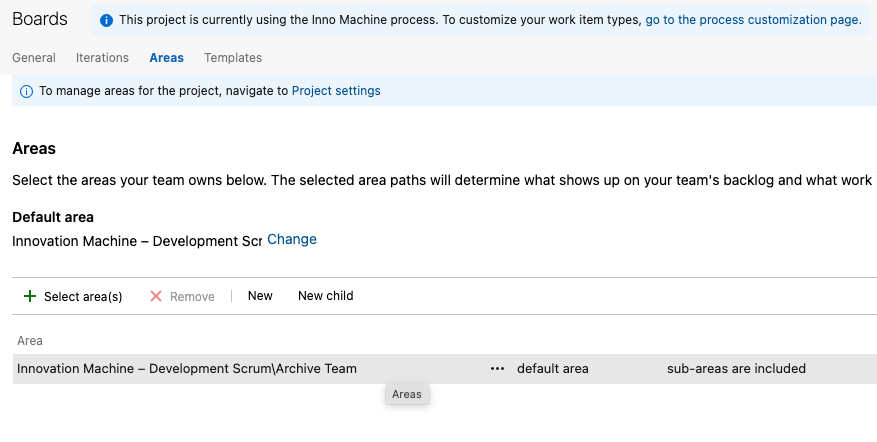Click the Area column header
This screenshot has height=442, width=877.
pyautogui.click(x=30, y=341)
